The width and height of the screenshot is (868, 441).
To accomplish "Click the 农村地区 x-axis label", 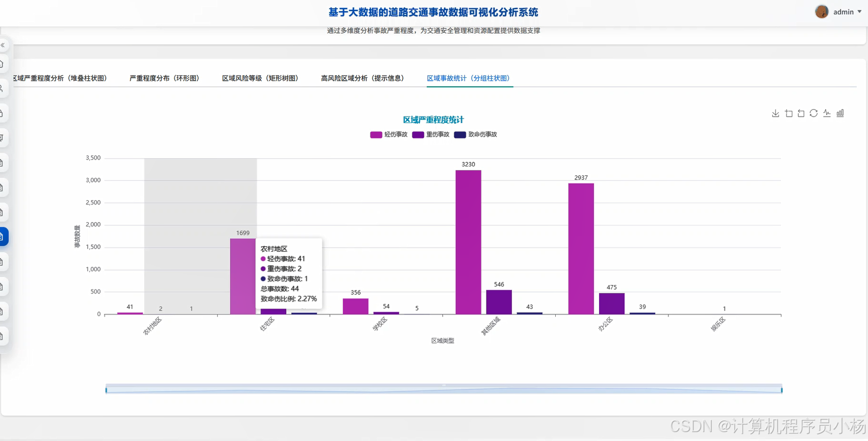I will click(152, 326).
